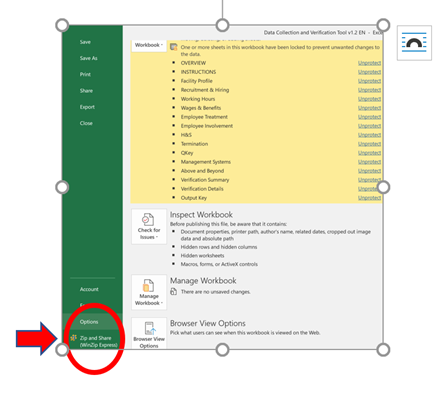This screenshot has height=400, width=440.
Task: Click the 'Working Hours' sheet name
Action: pos(198,99)
